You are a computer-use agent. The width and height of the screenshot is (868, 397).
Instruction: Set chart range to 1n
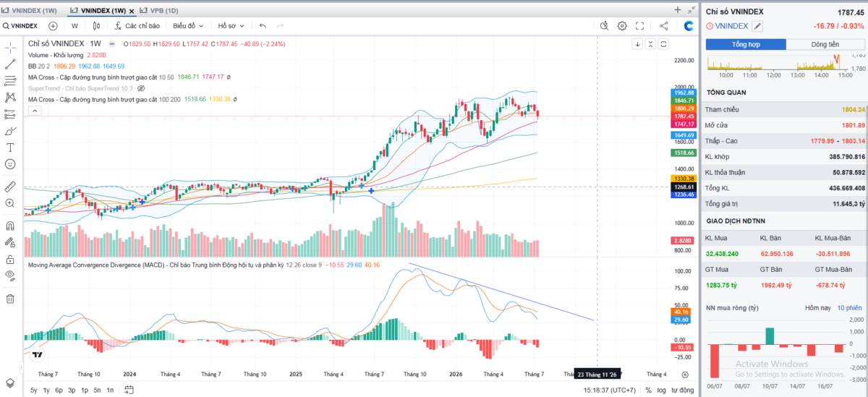(109, 390)
